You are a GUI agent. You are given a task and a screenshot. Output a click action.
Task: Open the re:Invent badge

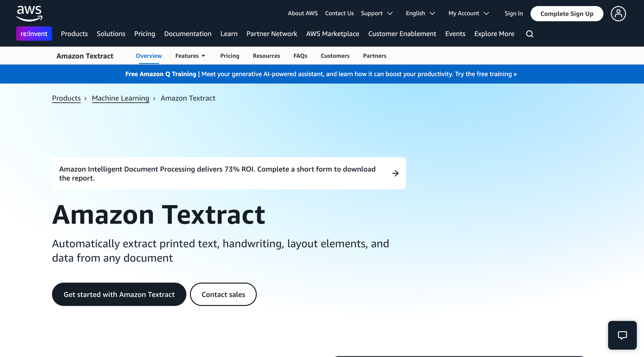pos(34,34)
